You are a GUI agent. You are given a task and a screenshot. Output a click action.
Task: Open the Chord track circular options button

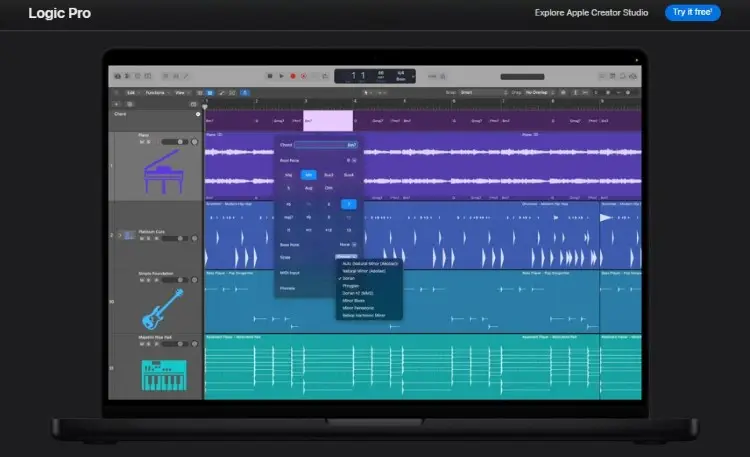pyautogui.click(x=198, y=114)
